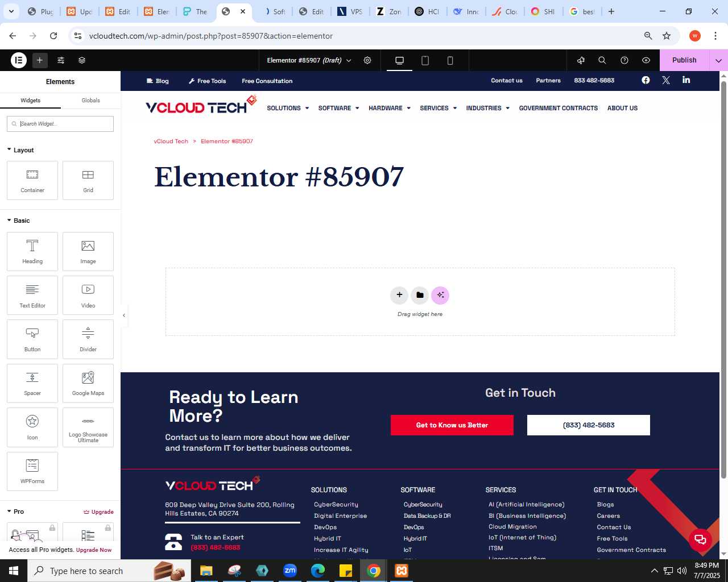Open the chat bubble widget
This screenshot has width=728, height=582.
coord(701,539)
